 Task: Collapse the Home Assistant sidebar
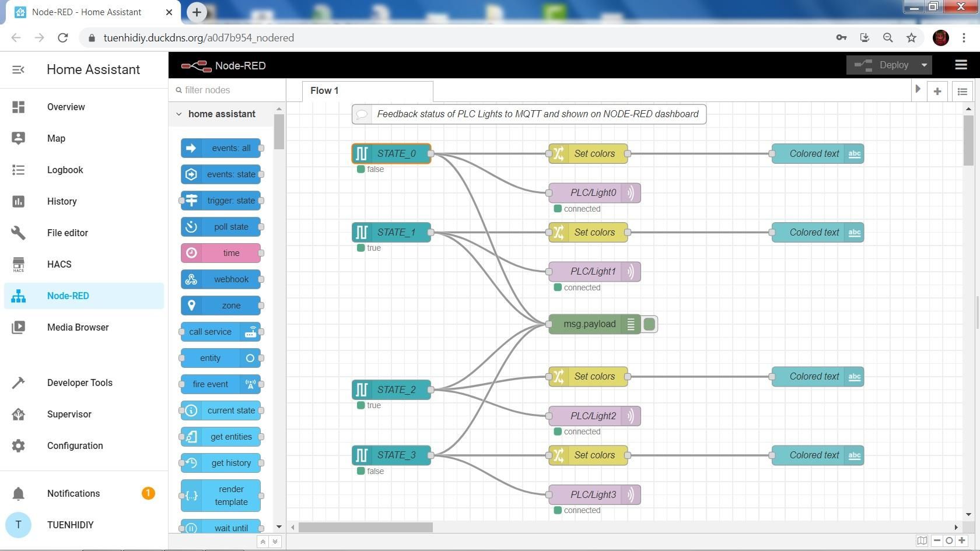coord(18,69)
